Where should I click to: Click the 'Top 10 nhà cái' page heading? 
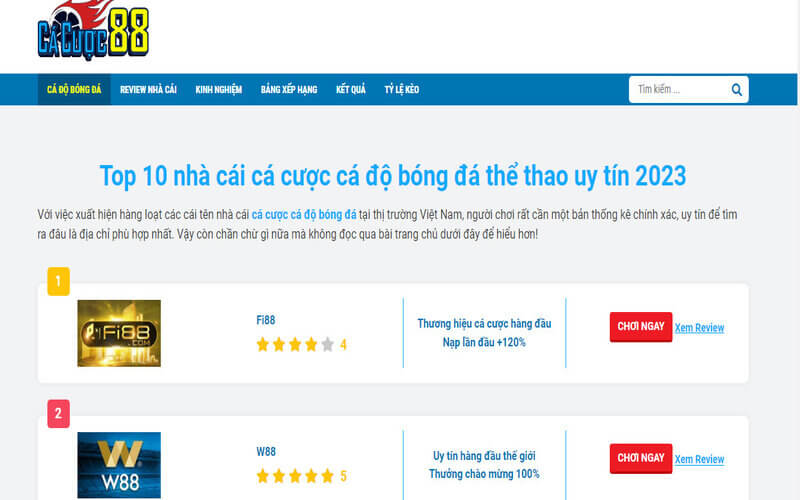click(392, 176)
